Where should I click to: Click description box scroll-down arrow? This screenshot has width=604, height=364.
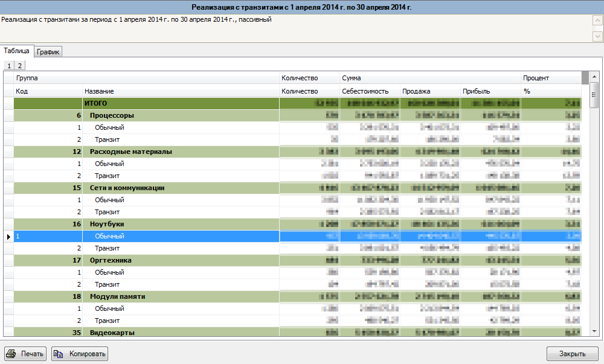[597, 36]
